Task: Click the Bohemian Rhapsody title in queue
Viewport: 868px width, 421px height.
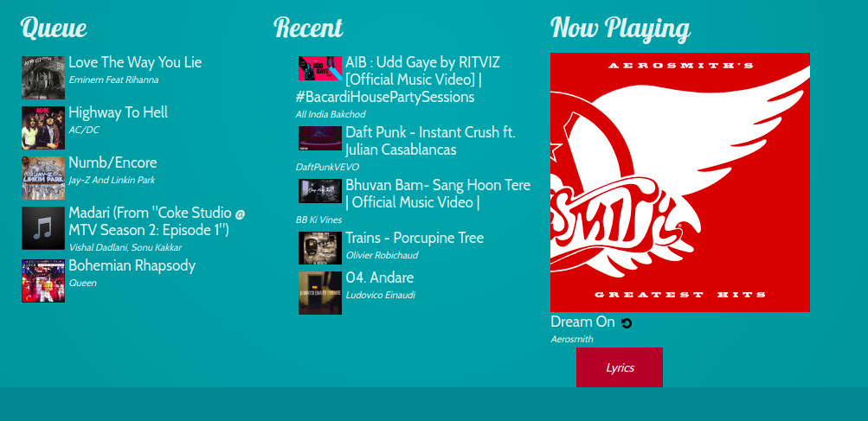Action: click(132, 265)
